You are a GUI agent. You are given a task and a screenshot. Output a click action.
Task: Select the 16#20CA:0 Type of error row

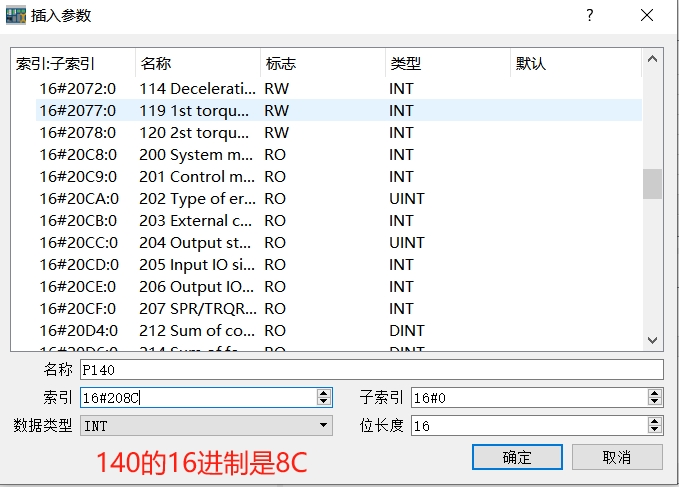tap(200, 198)
